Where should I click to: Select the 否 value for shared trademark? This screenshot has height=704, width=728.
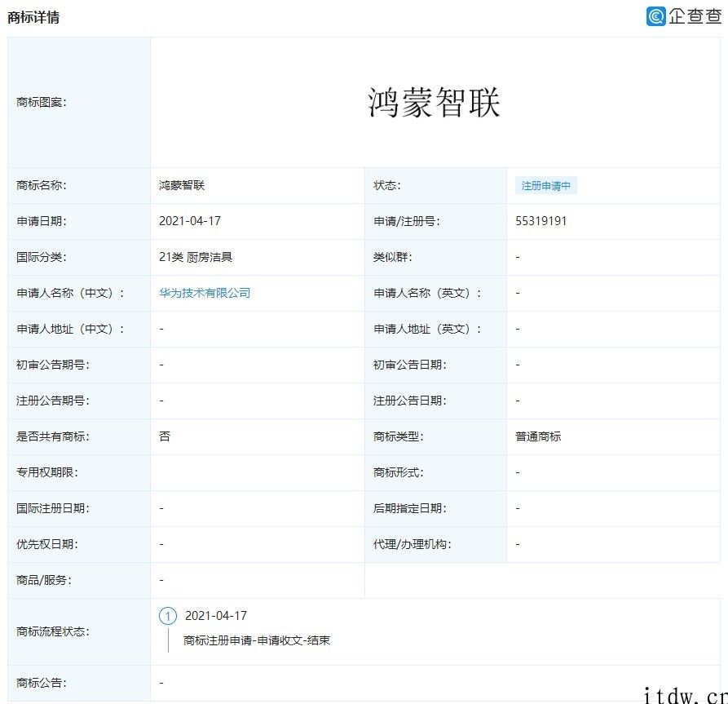(x=165, y=436)
